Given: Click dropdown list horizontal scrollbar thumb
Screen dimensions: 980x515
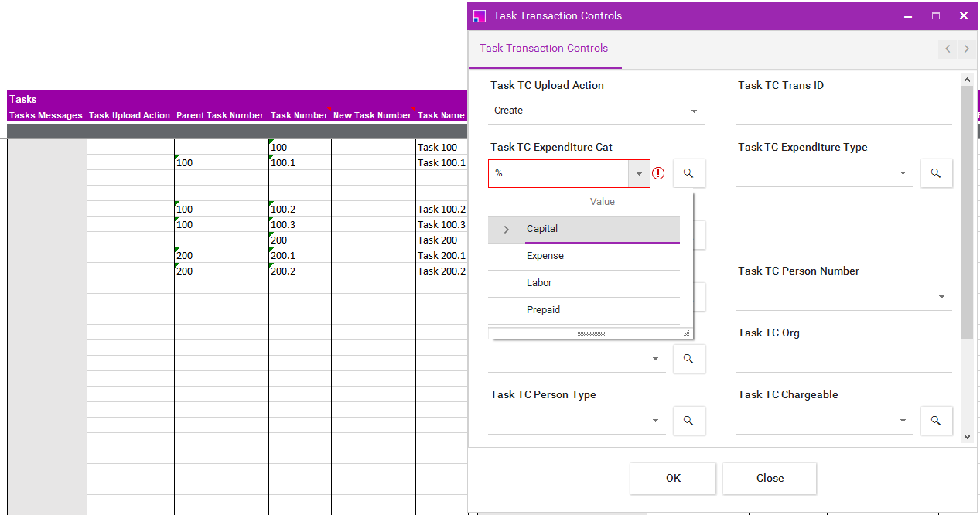Looking at the screenshot, I should tap(591, 333).
